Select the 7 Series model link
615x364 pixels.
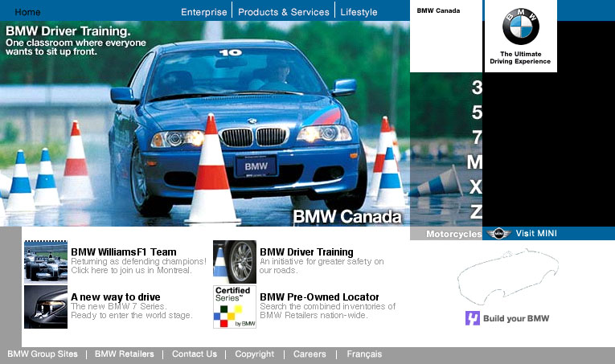point(477,137)
